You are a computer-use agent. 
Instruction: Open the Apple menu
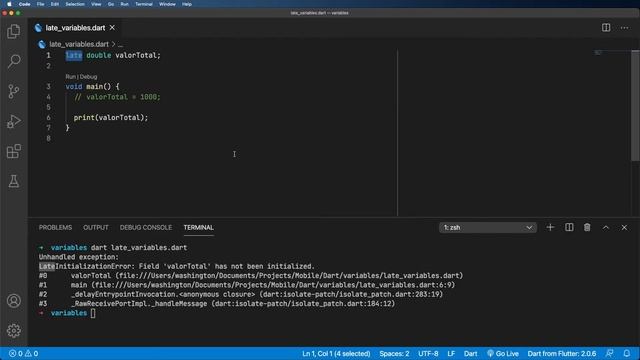point(9,4)
